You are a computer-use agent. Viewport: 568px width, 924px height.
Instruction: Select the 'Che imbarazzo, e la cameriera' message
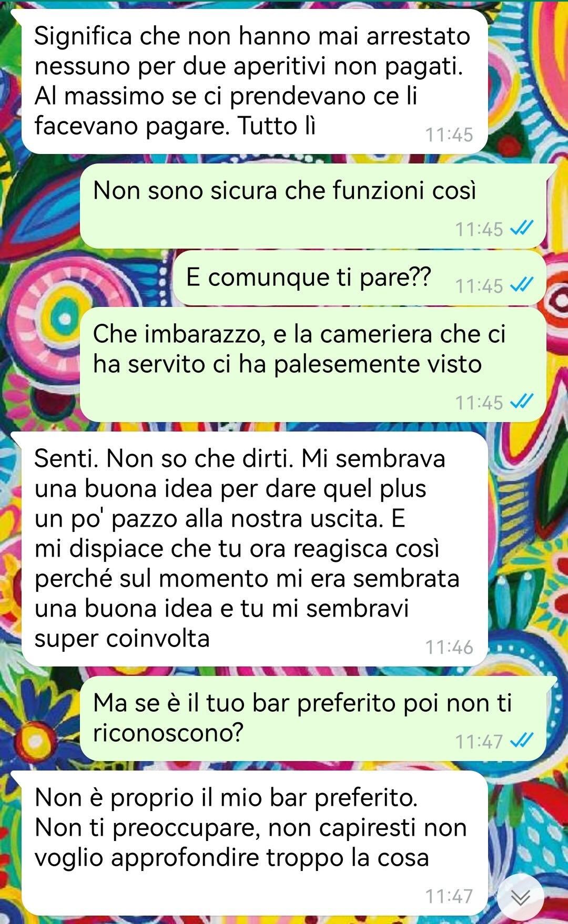click(313, 365)
